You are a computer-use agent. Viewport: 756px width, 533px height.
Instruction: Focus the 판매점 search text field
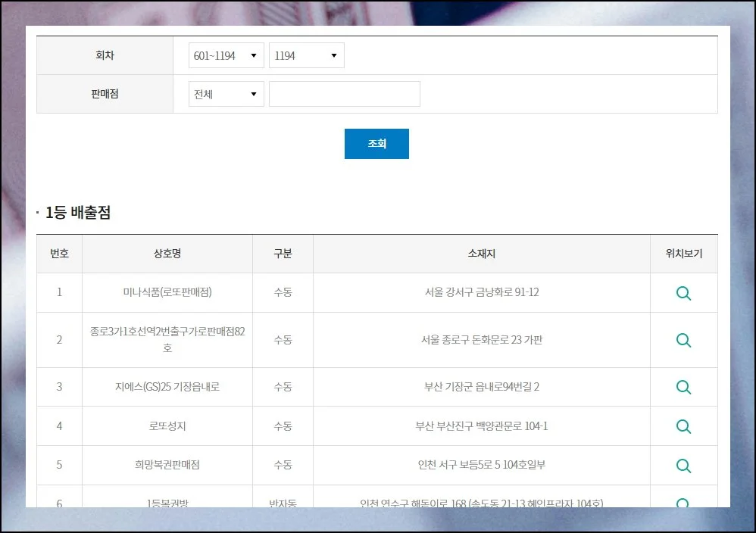click(344, 95)
